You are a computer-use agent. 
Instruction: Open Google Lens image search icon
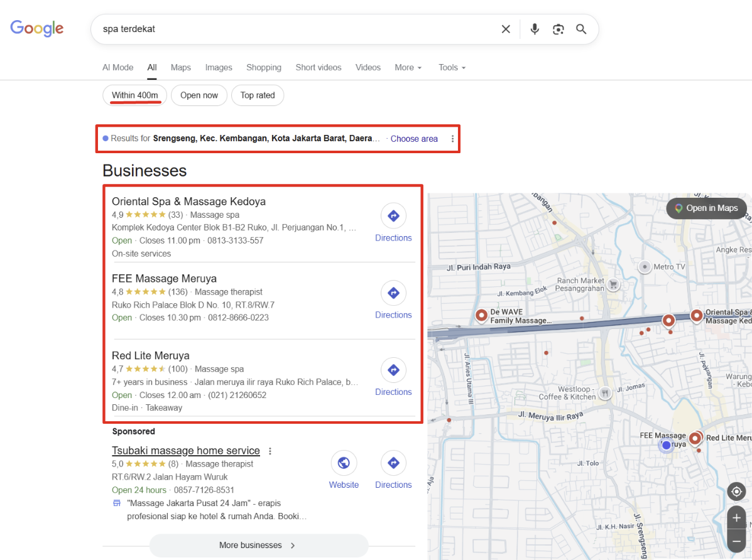[558, 30]
